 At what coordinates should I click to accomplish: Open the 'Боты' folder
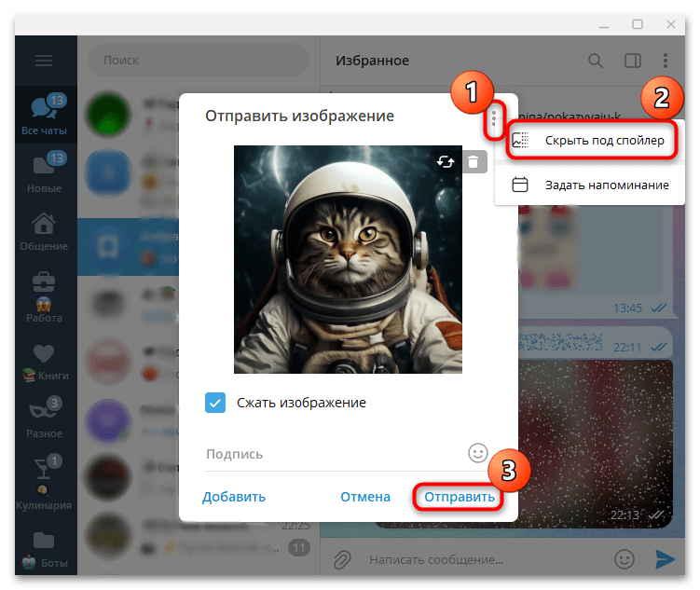(x=44, y=548)
